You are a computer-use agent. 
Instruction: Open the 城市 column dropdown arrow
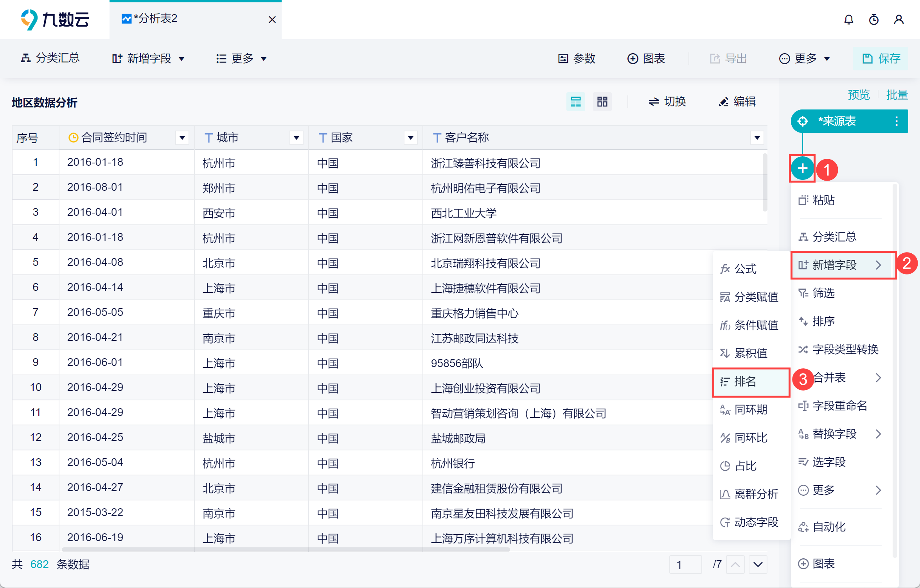[296, 138]
